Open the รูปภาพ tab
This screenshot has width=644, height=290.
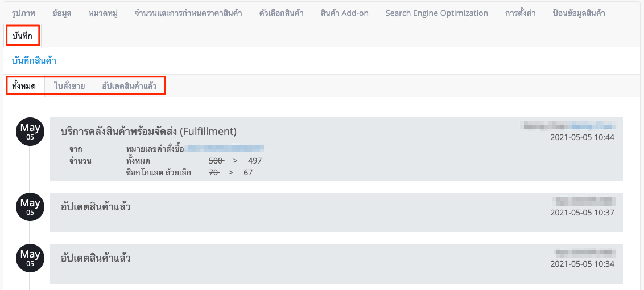click(23, 13)
